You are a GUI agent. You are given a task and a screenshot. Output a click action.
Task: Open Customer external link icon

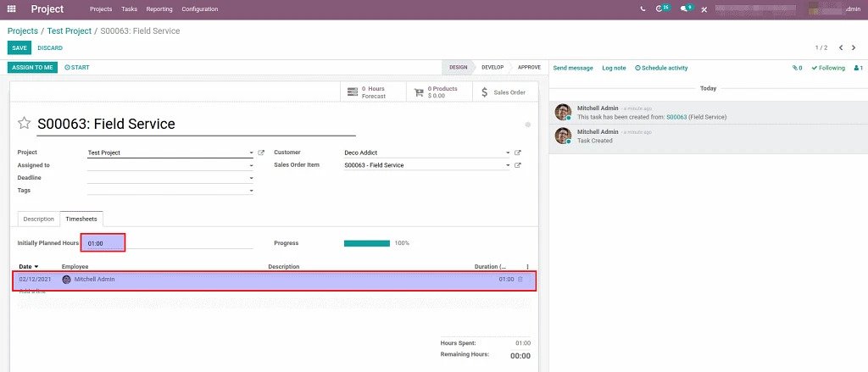coord(518,153)
